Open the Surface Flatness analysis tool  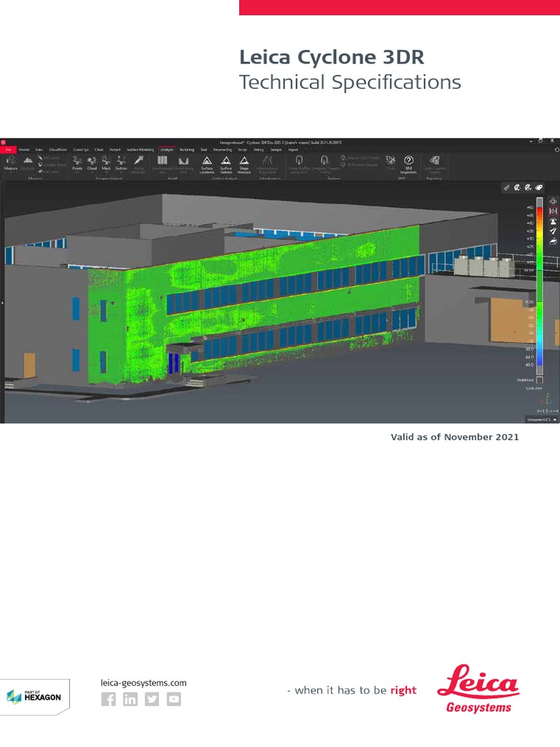coord(226,161)
